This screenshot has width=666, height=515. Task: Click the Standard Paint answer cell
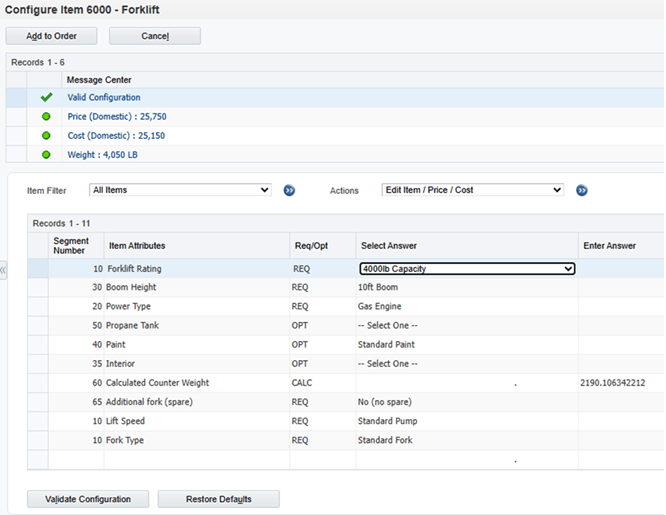point(467,345)
